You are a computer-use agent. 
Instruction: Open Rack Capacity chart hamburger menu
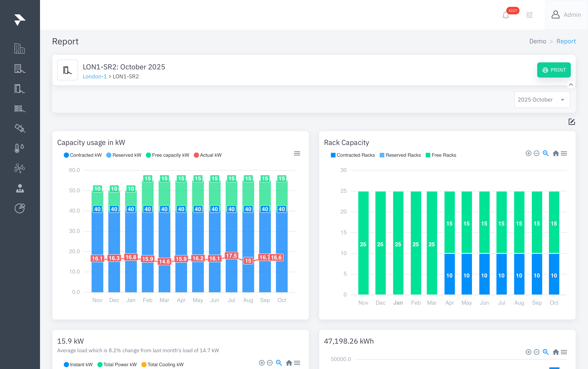coord(564,153)
